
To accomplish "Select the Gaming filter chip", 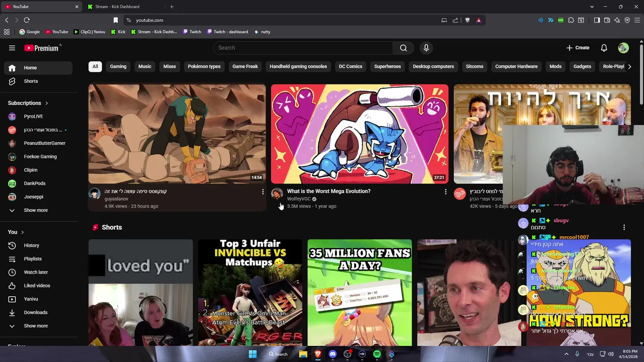I will pyautogui.click(x=118, y=66).
